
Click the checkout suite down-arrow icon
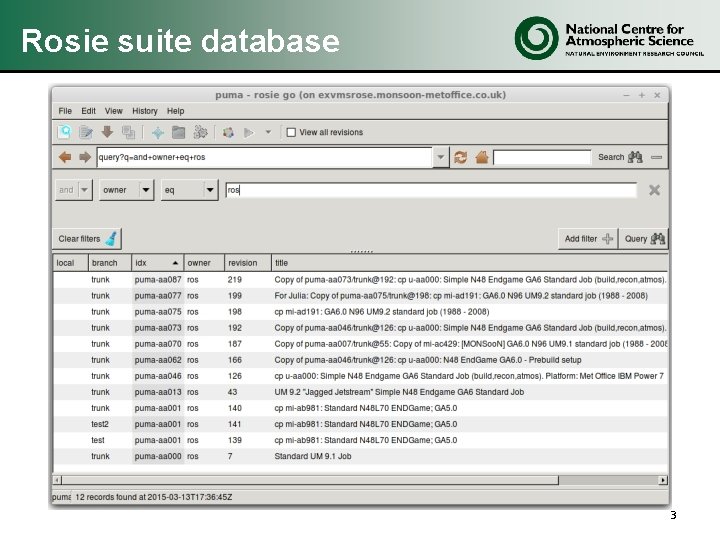coord(107,132)
